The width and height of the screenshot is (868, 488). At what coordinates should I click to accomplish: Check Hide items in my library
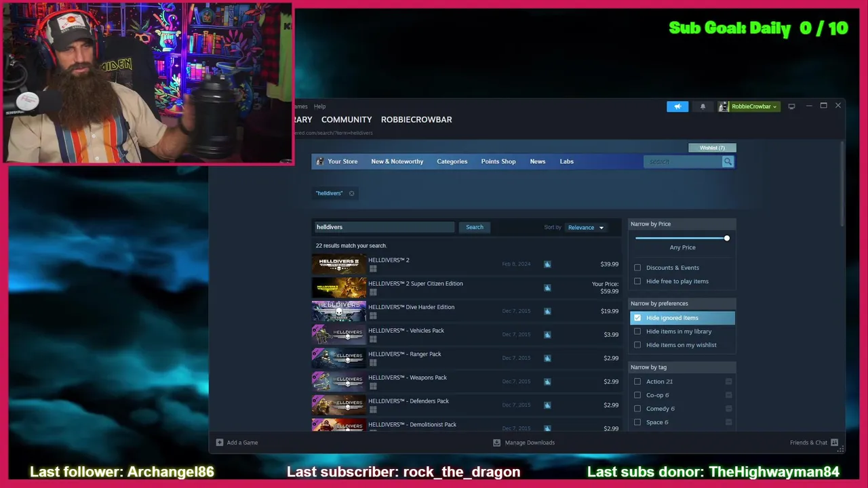(x=637, y=331)
